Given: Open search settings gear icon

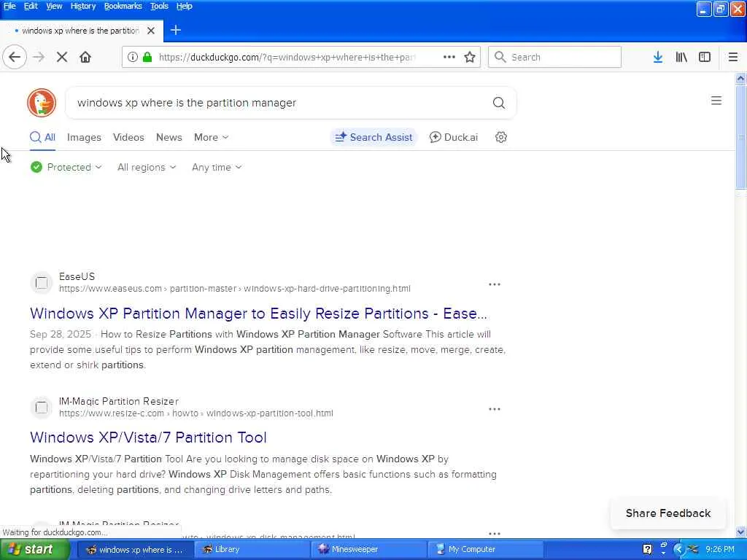Looking at the screenshot, I should [x=500, y=137].
